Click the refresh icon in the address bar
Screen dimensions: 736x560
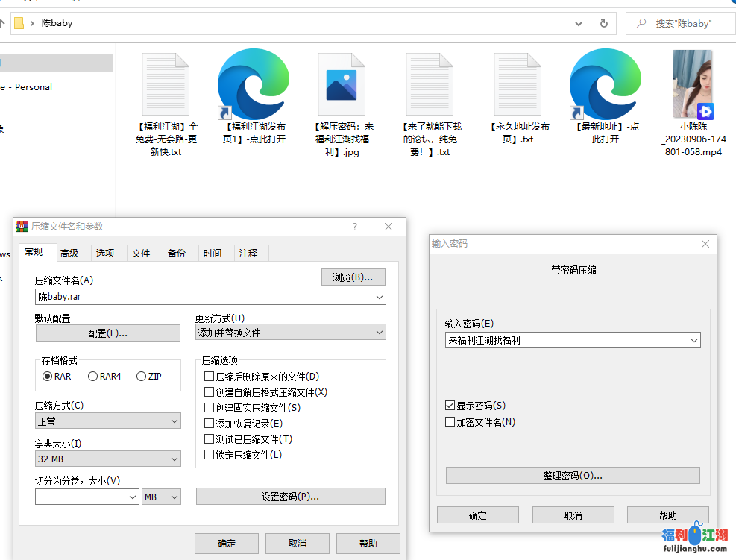(x=604, y=23)
